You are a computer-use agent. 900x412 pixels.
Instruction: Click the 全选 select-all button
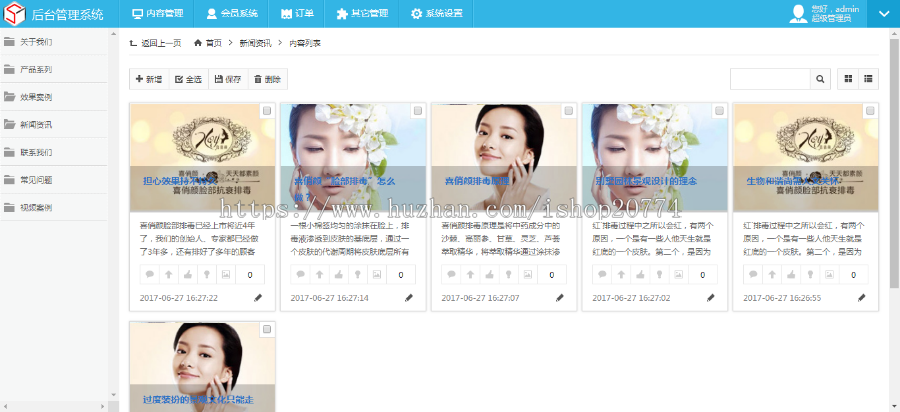coord(189,79)
